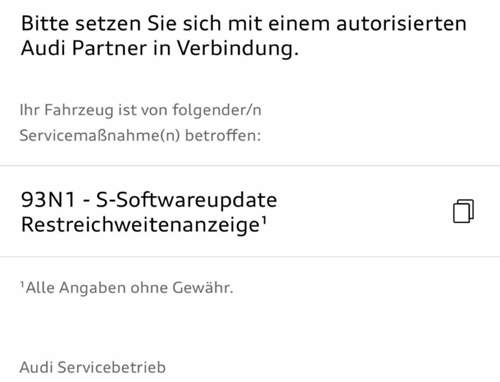Screen dimensions: 500x382
Task: Click the S-Softwareupdate text
Action: click(x=186, y=201)
